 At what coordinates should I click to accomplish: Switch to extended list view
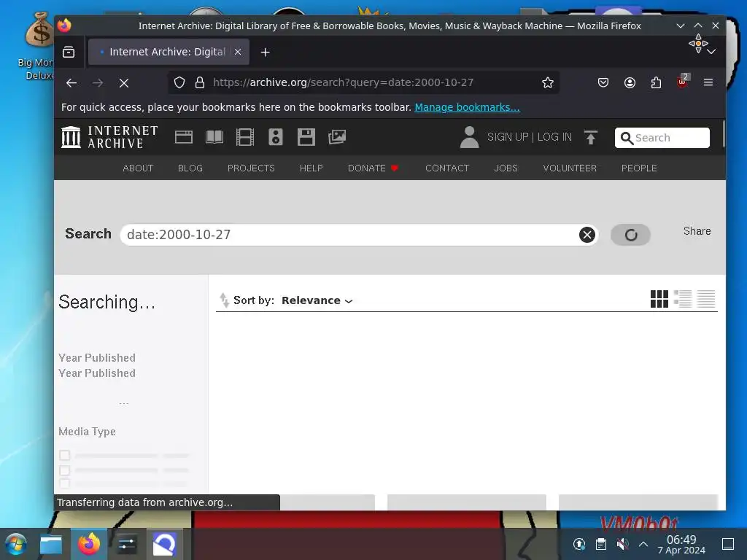683,299
